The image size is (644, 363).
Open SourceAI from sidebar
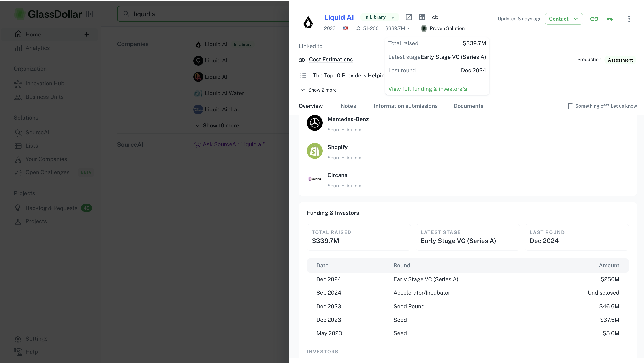32,132
